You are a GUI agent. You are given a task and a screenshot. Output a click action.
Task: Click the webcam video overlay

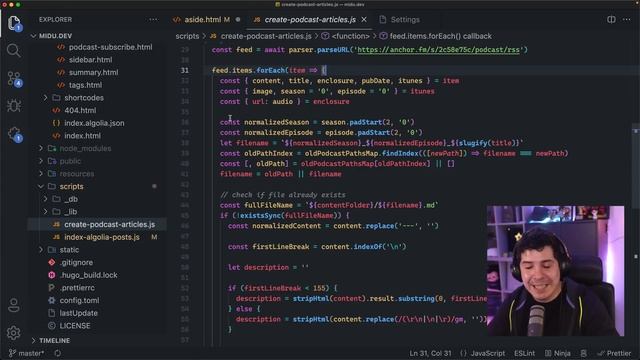coord(555,271)
